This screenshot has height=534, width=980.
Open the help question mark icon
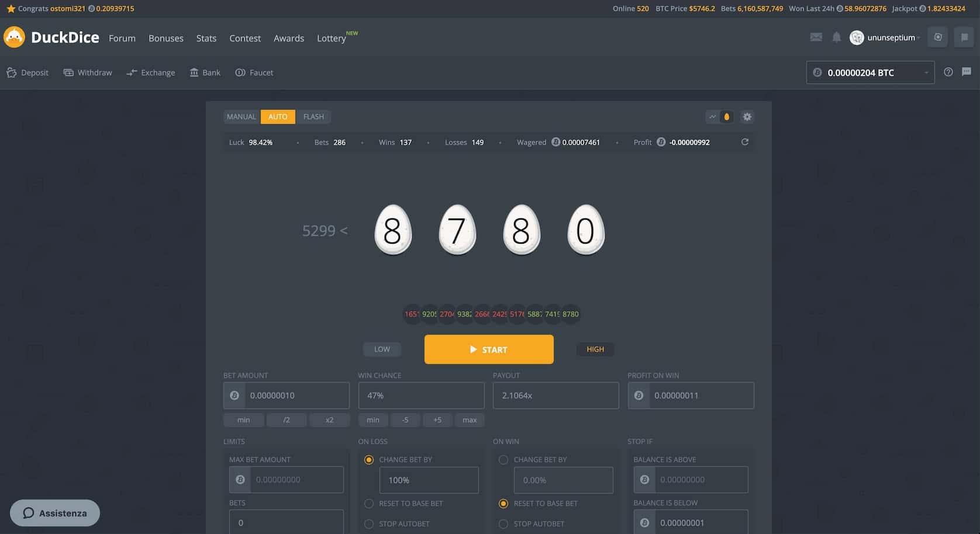tap(948, 72)
